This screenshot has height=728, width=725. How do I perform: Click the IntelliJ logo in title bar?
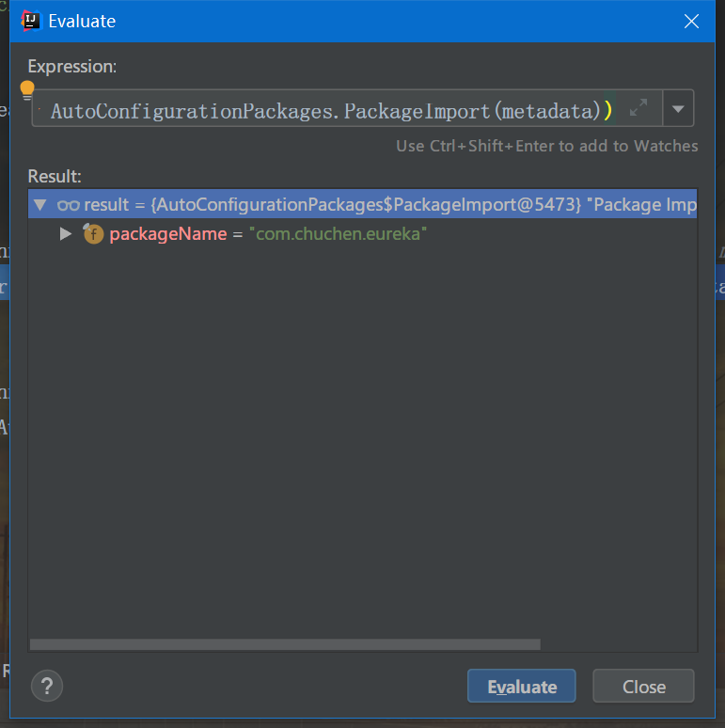pyautogui.click(x=30, y=21)
